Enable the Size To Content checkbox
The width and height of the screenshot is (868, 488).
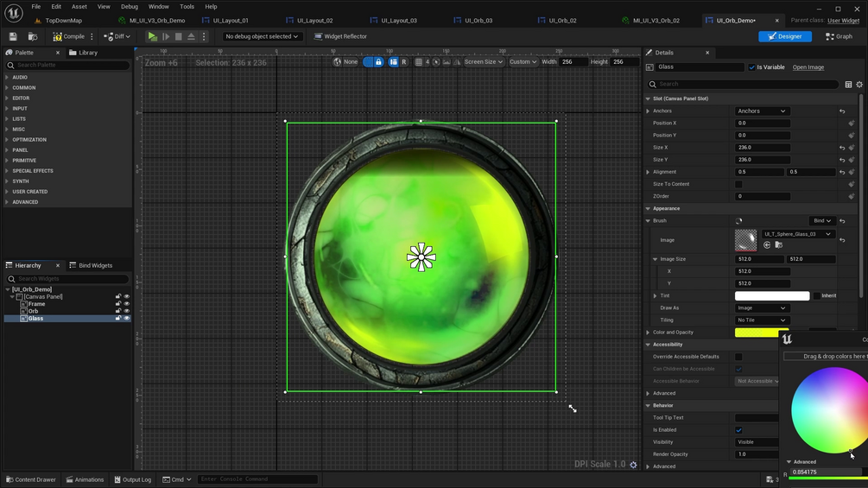pyautogui.click(x=738, y=184)
